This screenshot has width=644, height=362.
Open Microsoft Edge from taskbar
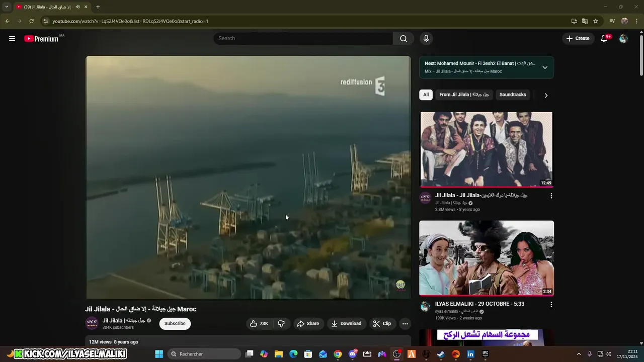point(293,354)
